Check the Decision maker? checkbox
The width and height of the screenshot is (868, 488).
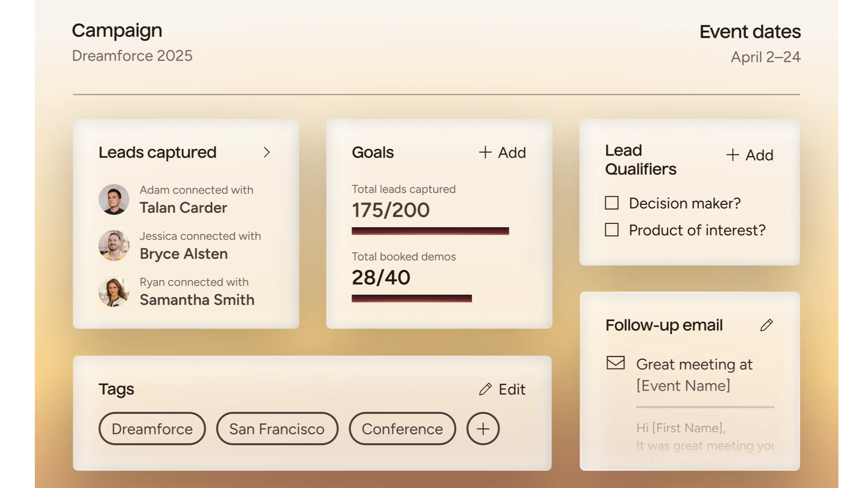coord(612,203)
